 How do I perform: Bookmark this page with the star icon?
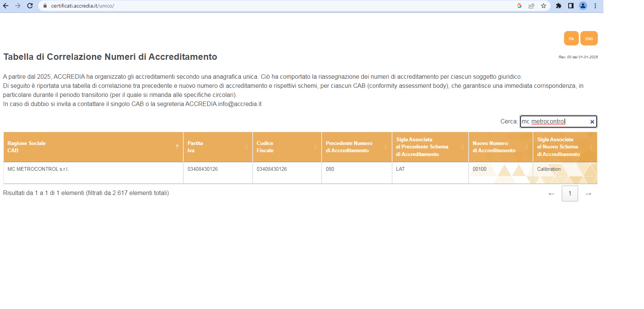click(x=544, y=6)
